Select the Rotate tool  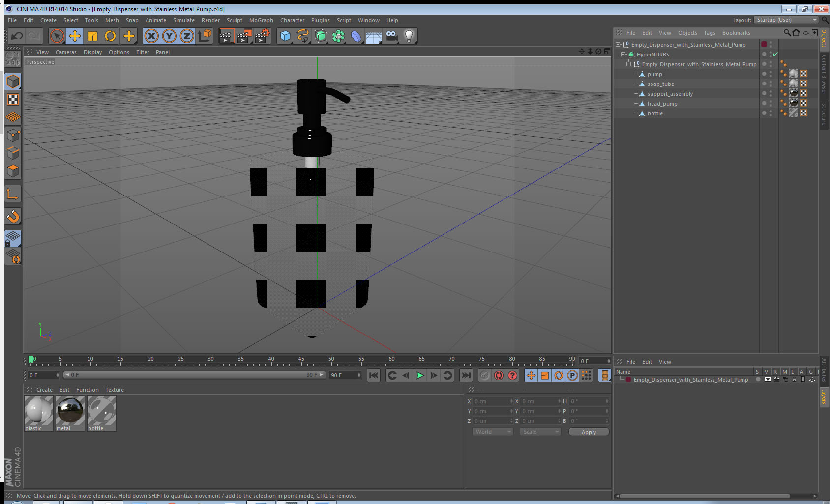coord(110,36)
